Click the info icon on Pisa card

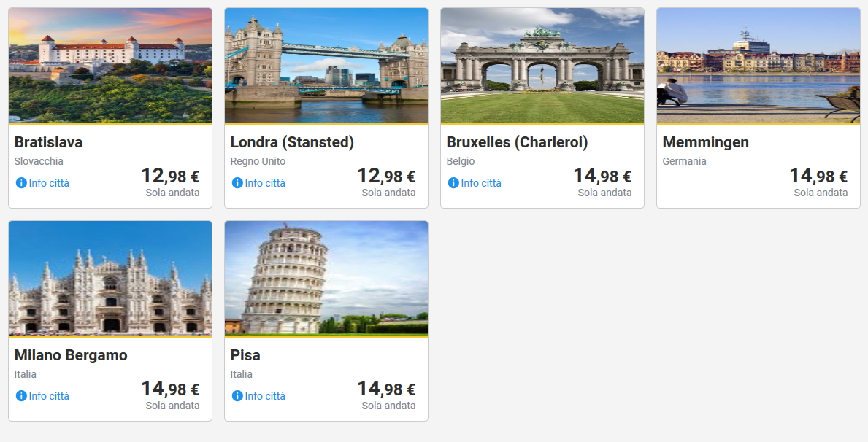pyautogui.click(x=237, y=396)
